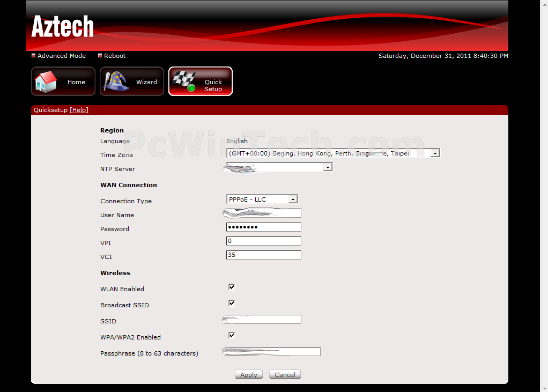Click the Wizard hat icon
This screenshot has width=548, height=392.
click(116, 82)
